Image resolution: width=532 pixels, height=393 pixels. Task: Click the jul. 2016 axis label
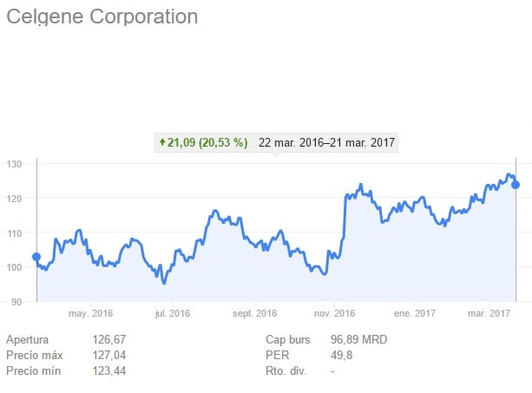[x=172, y=313]
